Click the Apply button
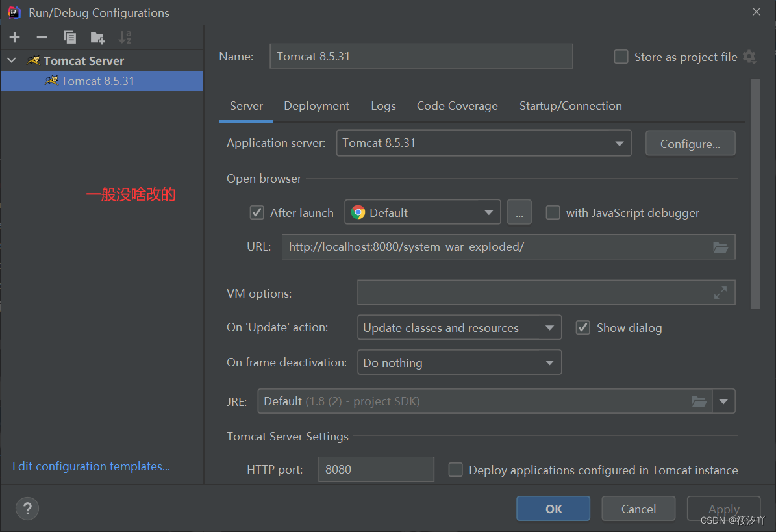Viewport: 776px width, 532px height. point(723,508)
